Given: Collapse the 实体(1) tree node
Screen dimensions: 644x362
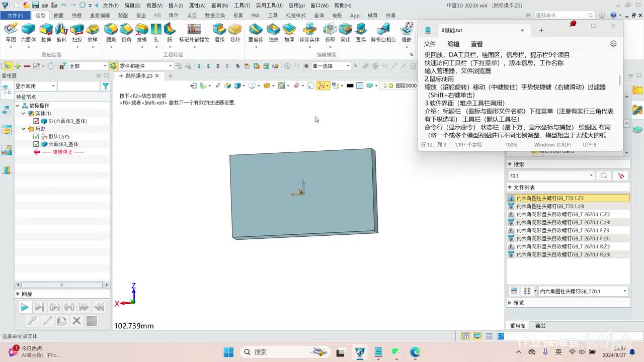Looking at the screenshot, I should pyautogui.click(x=24, y=114).
